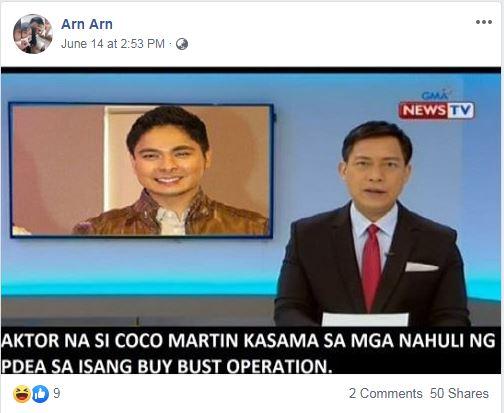504x413 pixels.
Task: Open the framed inset photo on studio screen
Action: [x=142, y=170]
